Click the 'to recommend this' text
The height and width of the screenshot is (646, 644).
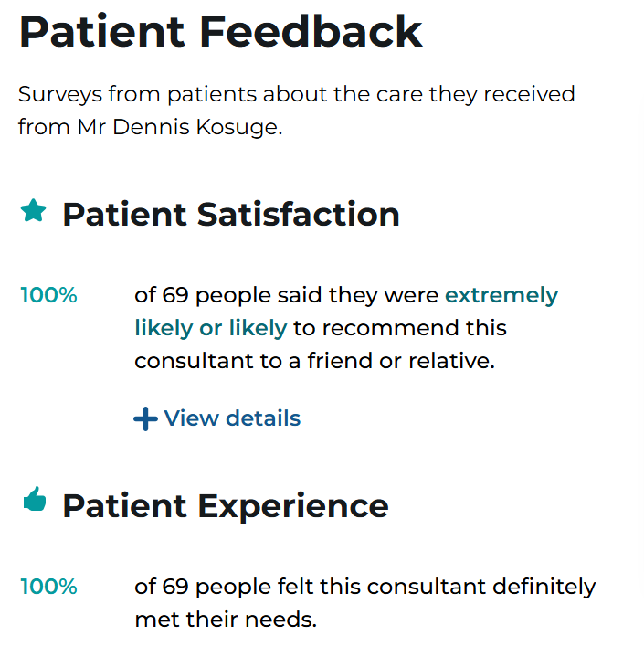[400, 328]
